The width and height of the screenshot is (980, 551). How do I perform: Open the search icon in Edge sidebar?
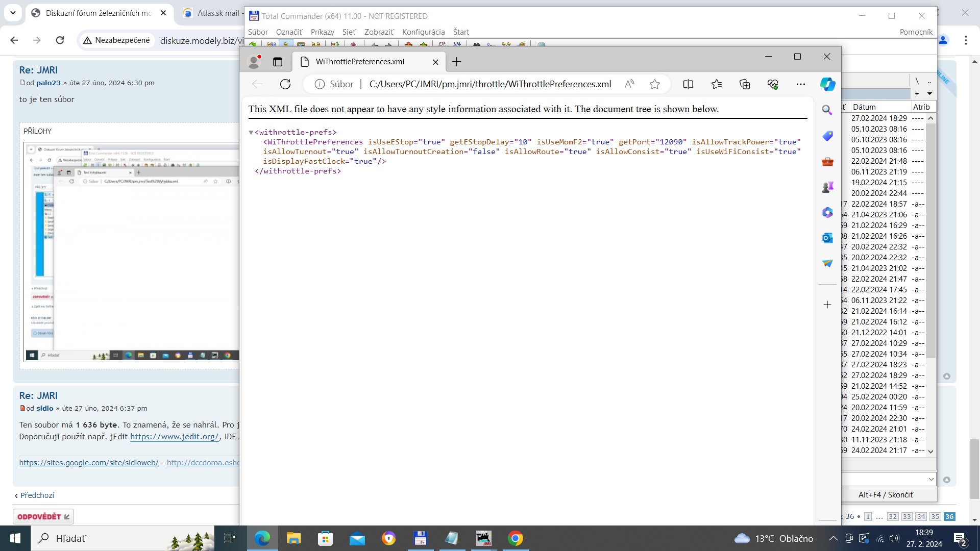pos(827,110)
